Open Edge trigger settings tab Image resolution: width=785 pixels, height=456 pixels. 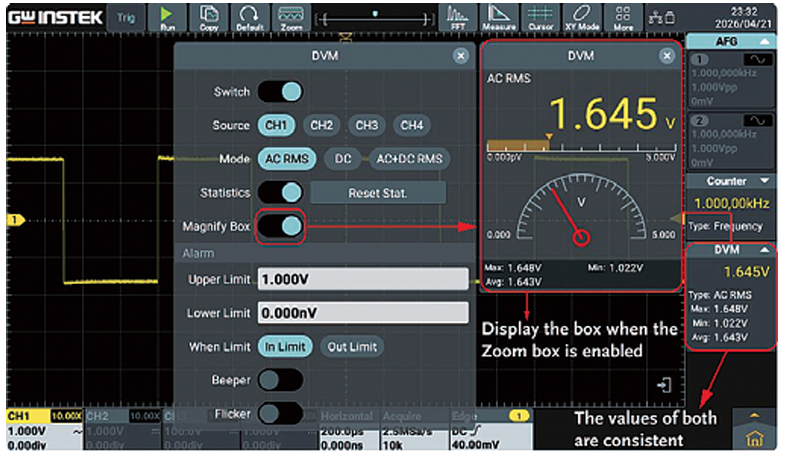pos(491,429)
